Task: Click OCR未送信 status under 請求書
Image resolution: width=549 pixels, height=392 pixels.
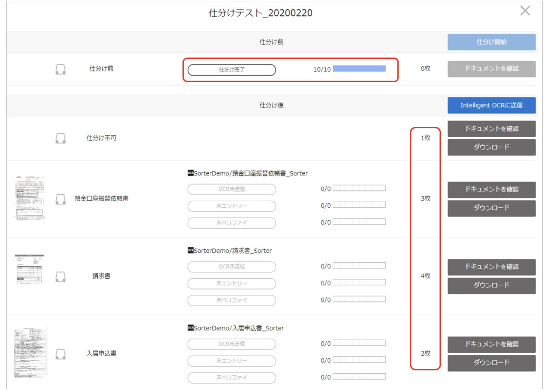Action: [232, 267]
